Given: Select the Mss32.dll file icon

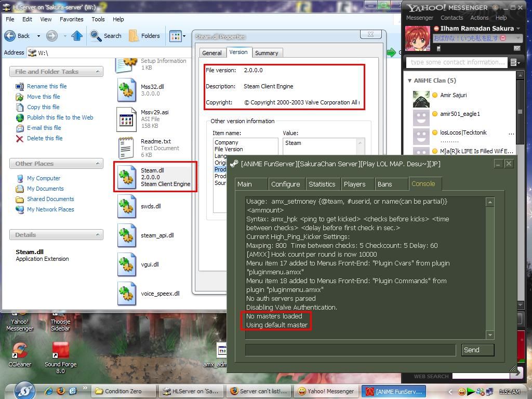Looking at the screenshot, I should pos(127,90).
